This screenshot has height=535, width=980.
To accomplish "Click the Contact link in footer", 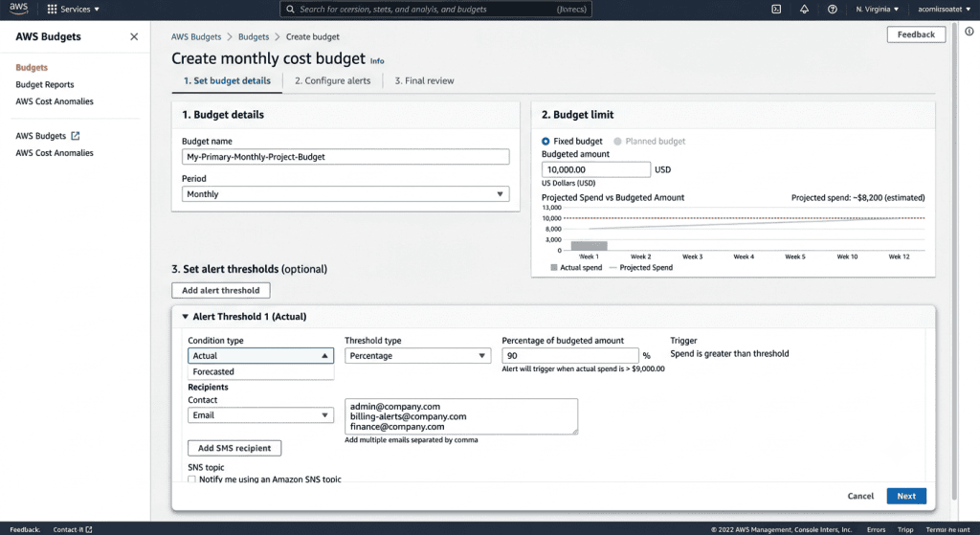I will click(x=68, y=529).
